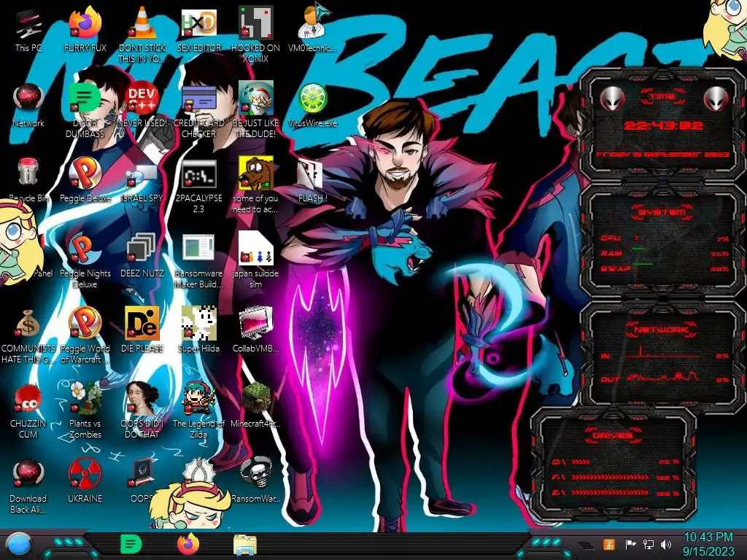Open the UKRAINE radiation icon shortcut
Image resolution: width=747 pixels, height=560 pixels.
point(85,480)
